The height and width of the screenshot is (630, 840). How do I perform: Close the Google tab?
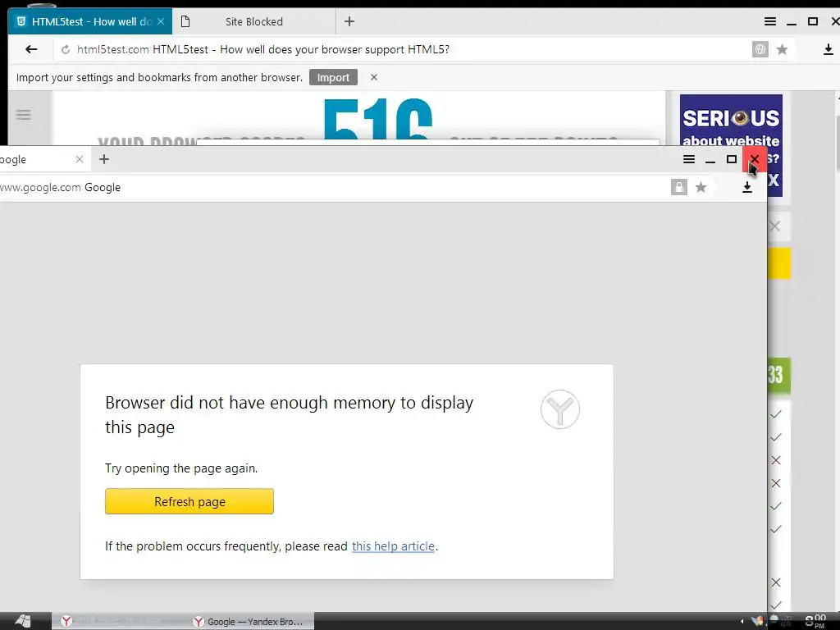point(80,160)
